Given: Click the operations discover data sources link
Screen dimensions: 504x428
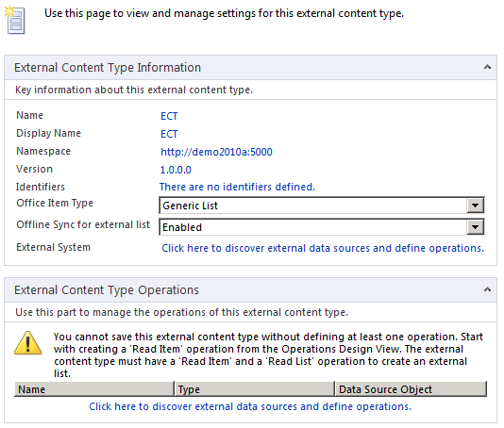Looking at the screenshot, I should point(250,406).
